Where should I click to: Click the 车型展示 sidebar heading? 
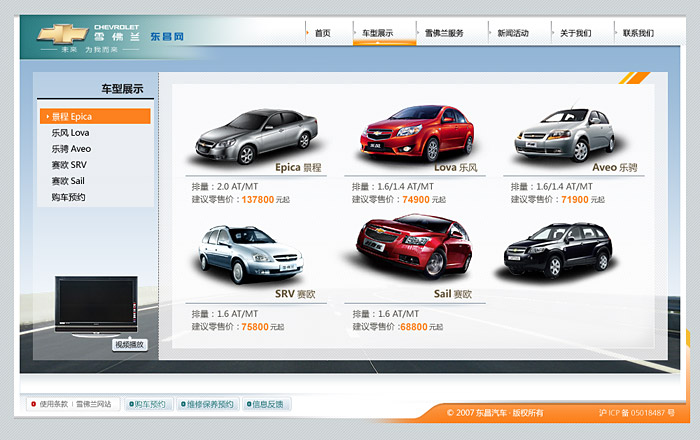tap(122, 89)
